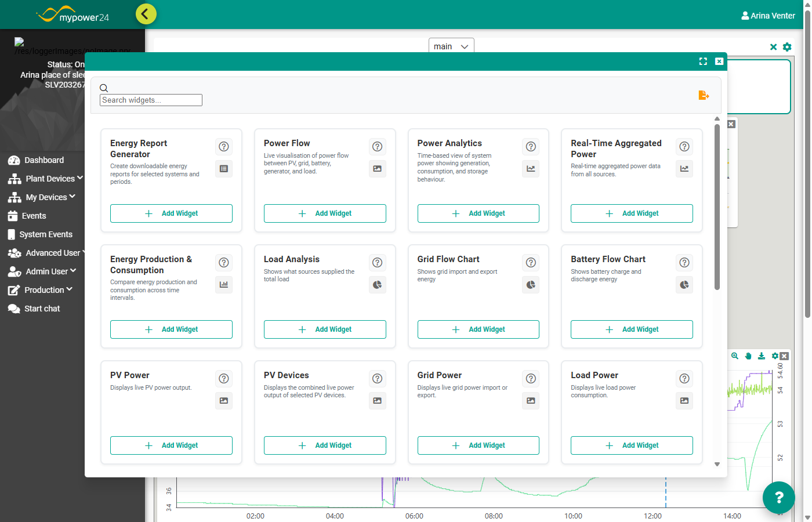Add the PV Devices widget

[x=325, y=445]
